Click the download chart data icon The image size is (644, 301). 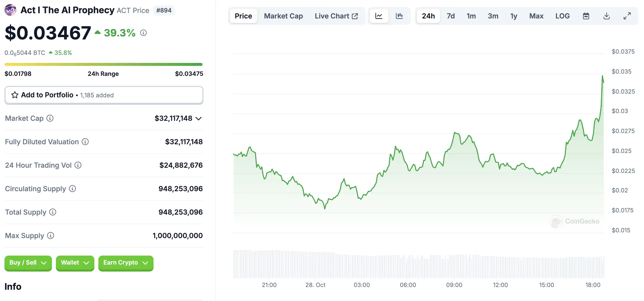[607, 16]
